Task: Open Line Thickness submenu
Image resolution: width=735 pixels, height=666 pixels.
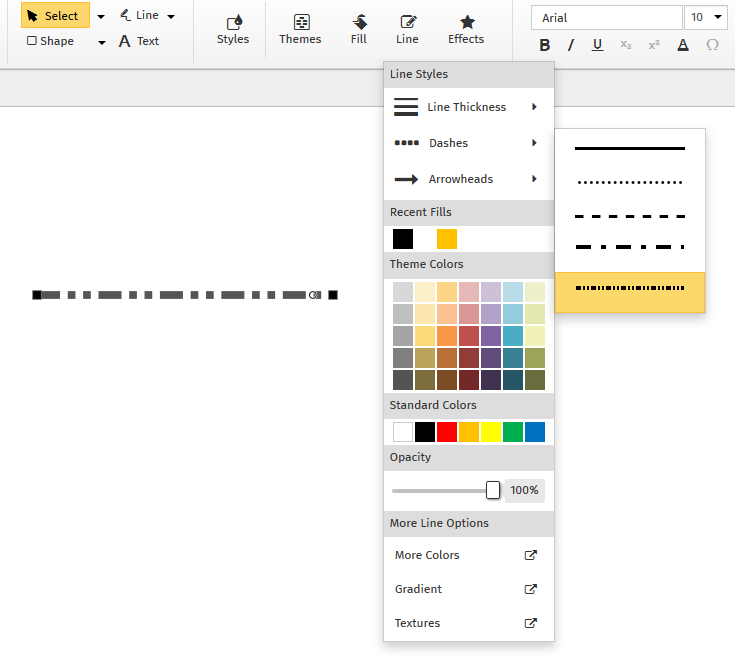Action: (467, 107)
